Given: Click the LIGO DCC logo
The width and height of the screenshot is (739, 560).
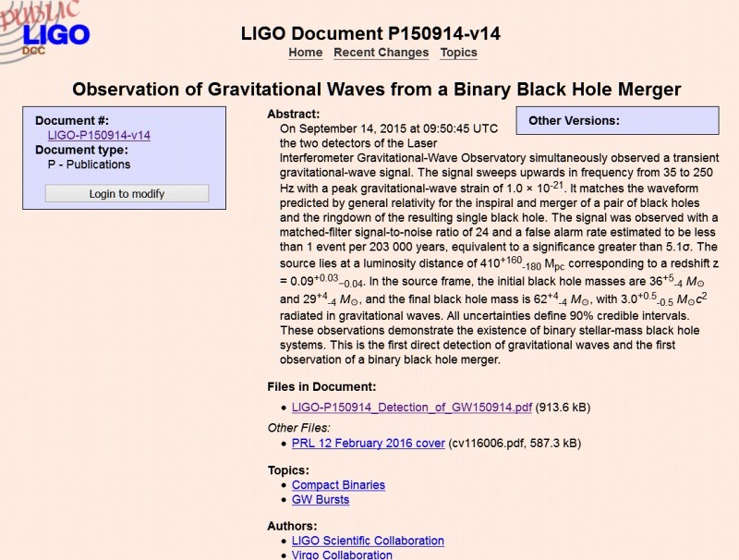Looking at the screenshot, I should coord(44,31).
